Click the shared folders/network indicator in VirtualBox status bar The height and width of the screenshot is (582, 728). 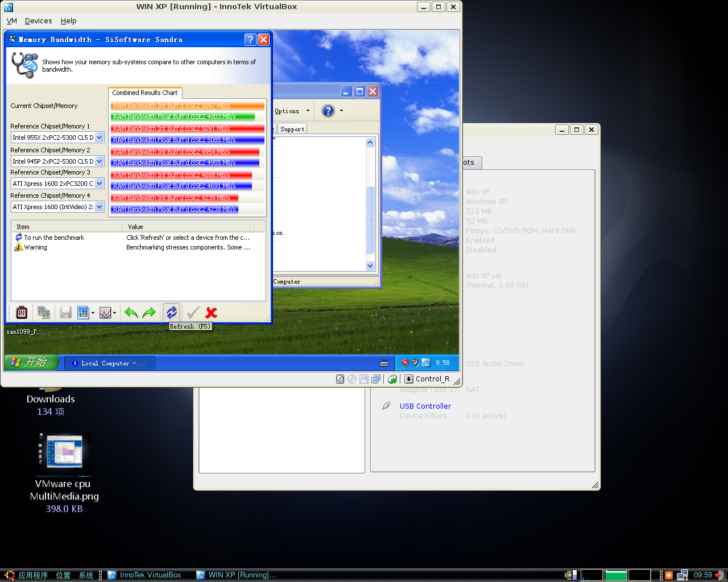tap(376, 379)
